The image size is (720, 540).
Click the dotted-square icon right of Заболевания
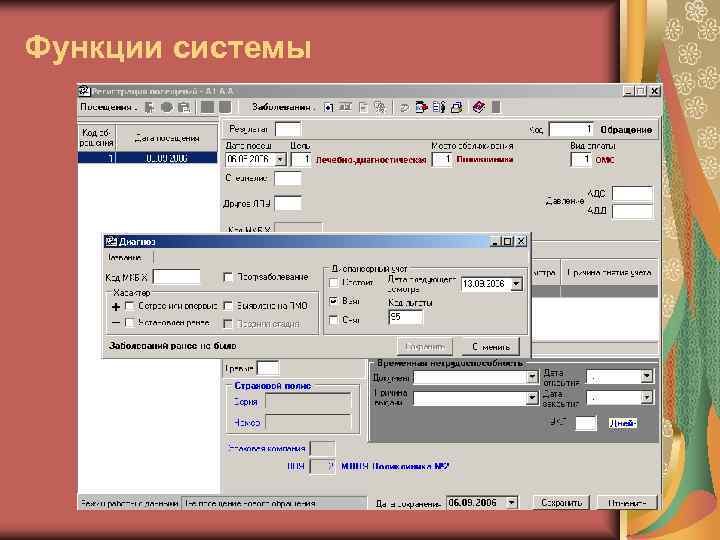(x=328, y=107)
